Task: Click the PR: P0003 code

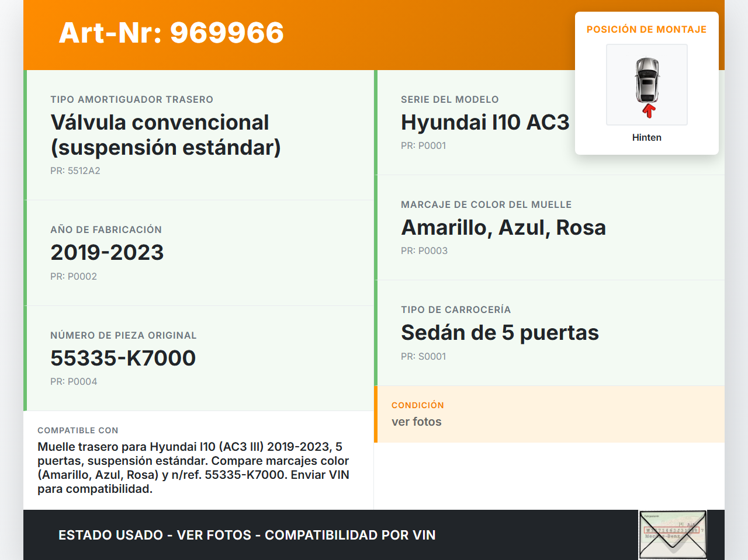Action: (x=424, y=251)
